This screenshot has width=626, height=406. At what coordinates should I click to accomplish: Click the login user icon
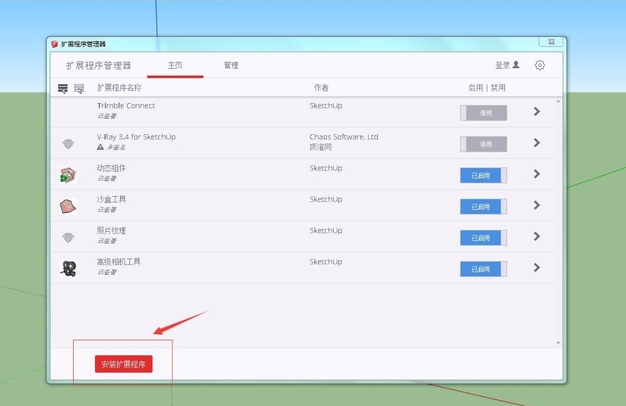pyautogui.click(x=516, y=65)
